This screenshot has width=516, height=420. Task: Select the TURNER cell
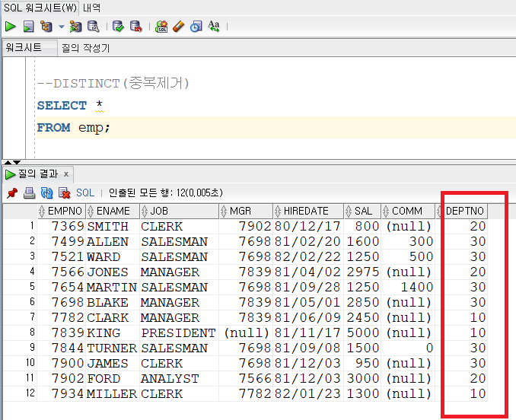[113, 348]
